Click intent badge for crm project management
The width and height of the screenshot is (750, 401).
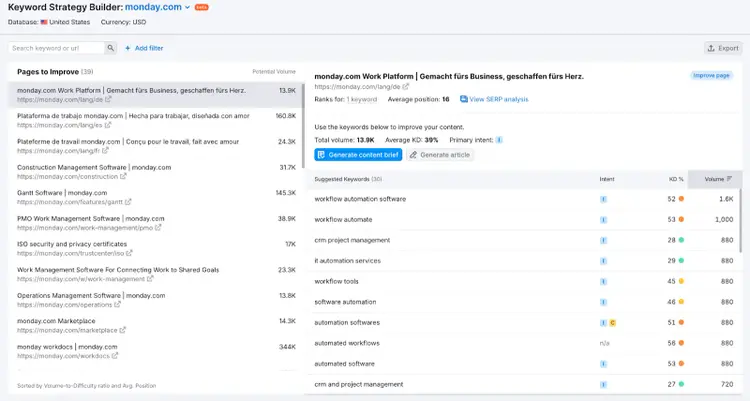[x=603, y=240]
